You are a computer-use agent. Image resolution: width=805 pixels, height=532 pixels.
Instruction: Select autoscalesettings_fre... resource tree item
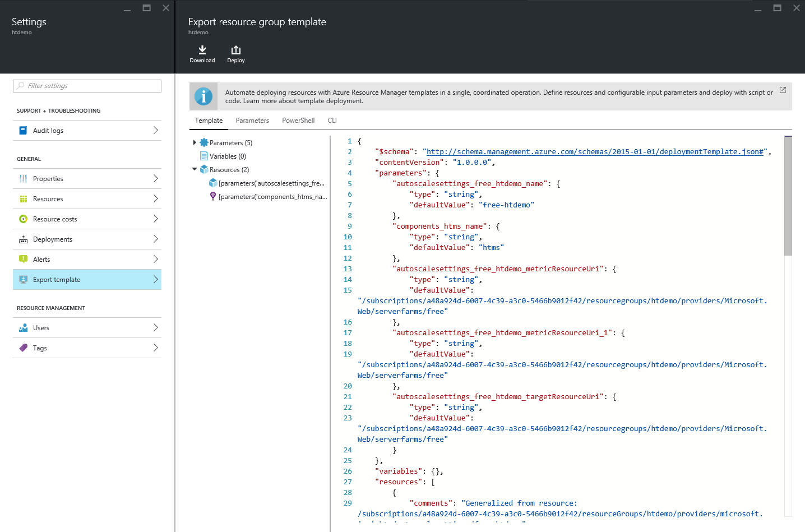[x=271, y=183]
